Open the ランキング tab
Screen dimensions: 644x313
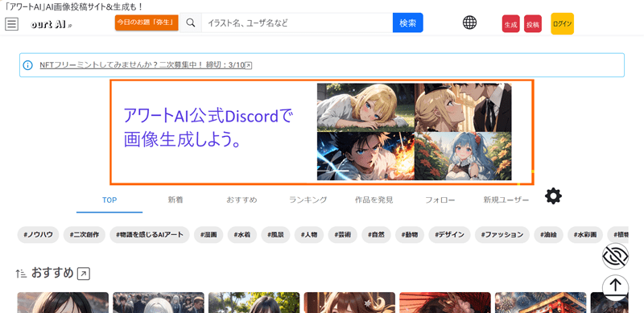click(x=308, y=200)
